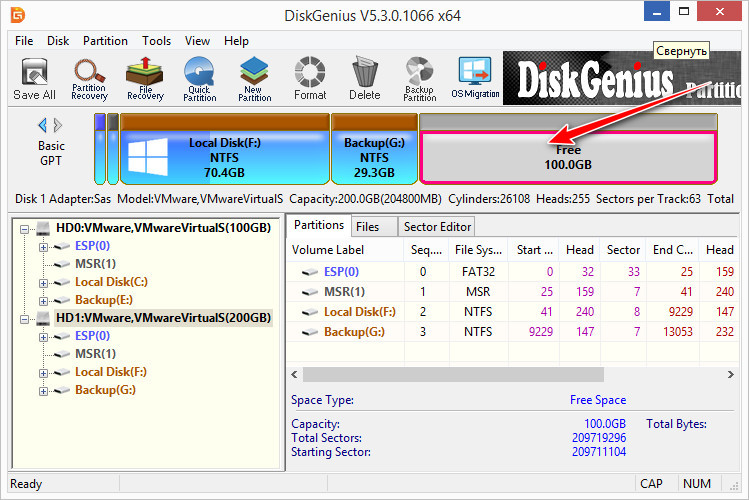The width and height of the screenshot is (749, 500).
Task: Open the Partition menu
Action: tap(105, 41)
